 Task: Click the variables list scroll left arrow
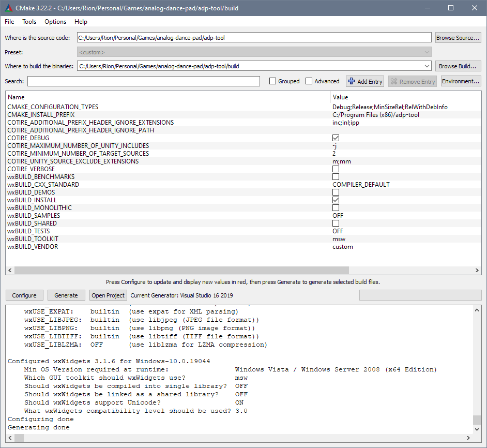[x=9, y=270]
